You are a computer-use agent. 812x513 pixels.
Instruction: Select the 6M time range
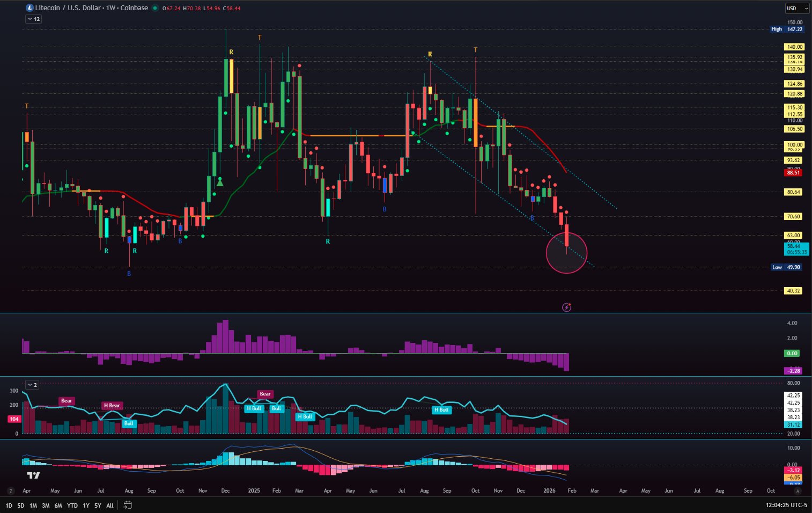[x=58, y=505]
